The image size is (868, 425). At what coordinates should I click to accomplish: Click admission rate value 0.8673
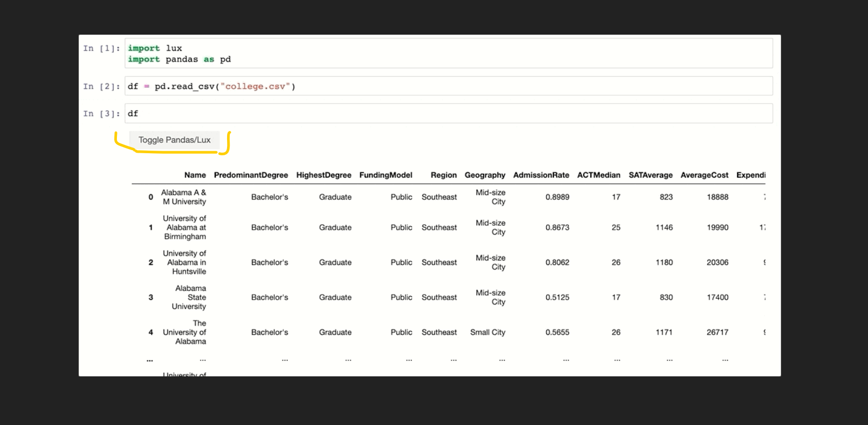[x=557, y=227]
